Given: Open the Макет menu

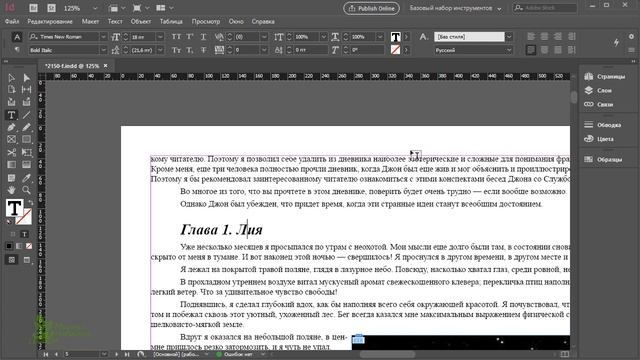Looking at the screenshot, I should (90, 22).
